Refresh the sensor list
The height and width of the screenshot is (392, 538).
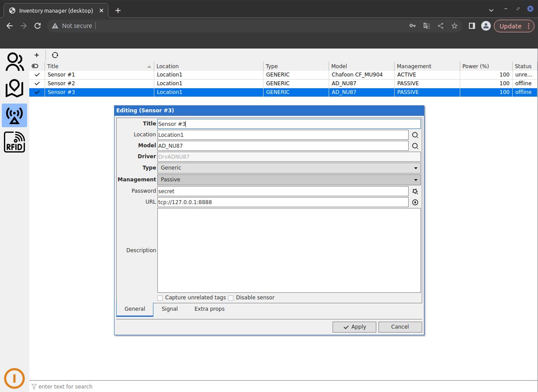55,55
